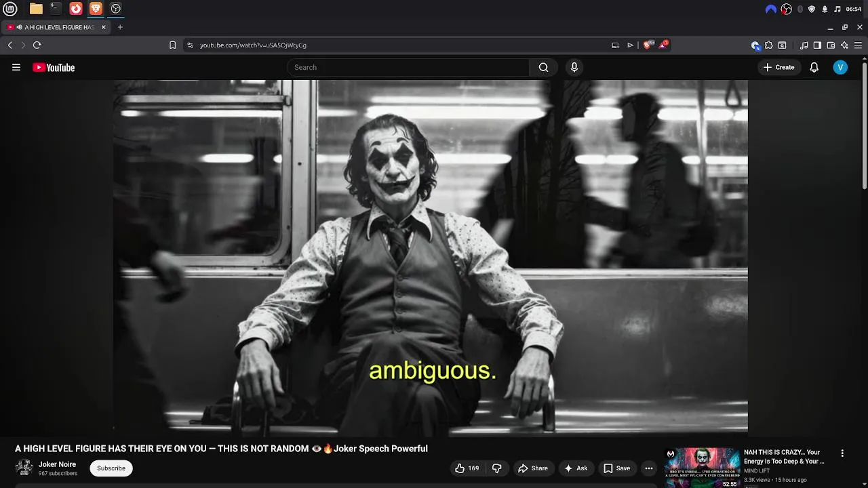Open the shield tray icon
Image resolution: width=868 pixels, height=488 pixels.
[812, 9]
